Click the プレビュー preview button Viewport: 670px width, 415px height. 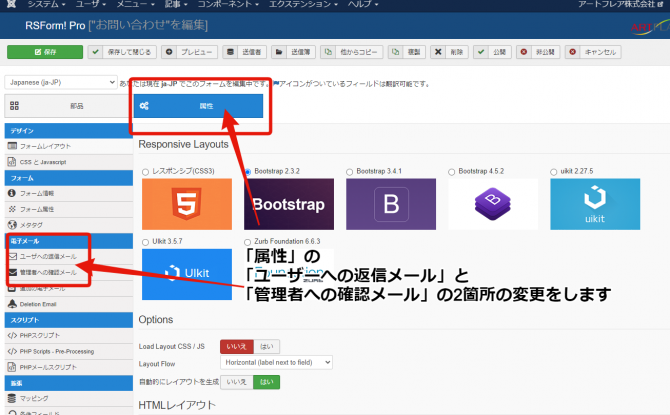189,52
